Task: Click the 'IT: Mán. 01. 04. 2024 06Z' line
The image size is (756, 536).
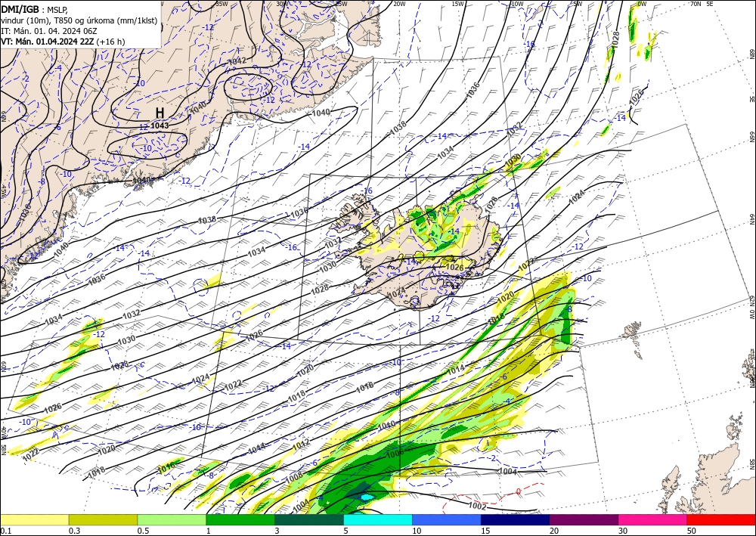Action: pyautogui.click(x=49, y=31)
